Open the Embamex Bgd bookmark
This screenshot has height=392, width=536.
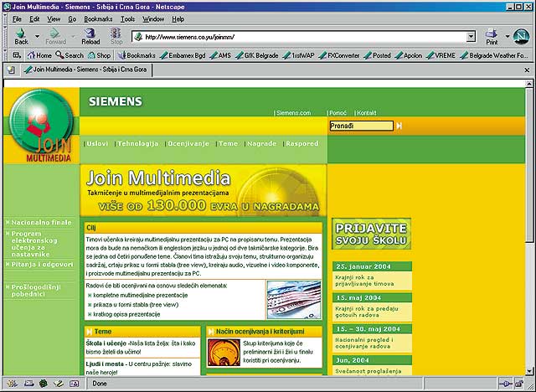(183, 55)
